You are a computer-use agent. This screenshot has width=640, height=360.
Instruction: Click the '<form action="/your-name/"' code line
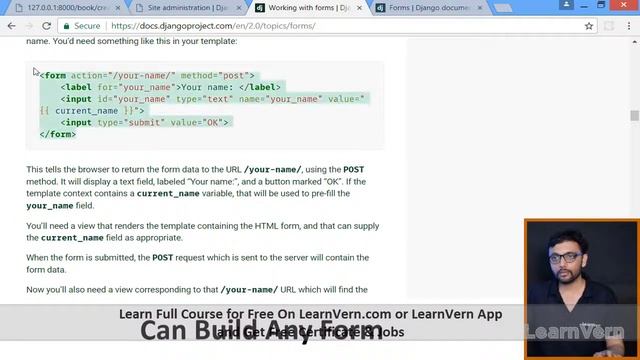pos(147,76)
